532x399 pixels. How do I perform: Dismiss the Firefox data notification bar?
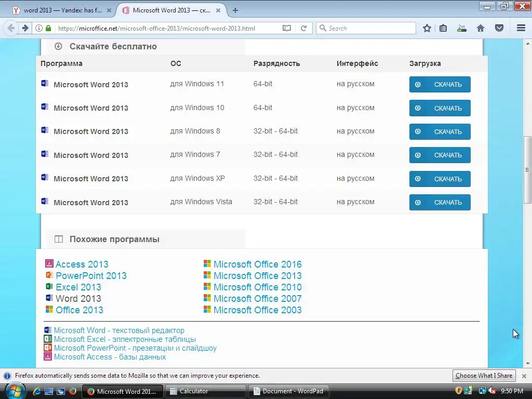524,376
